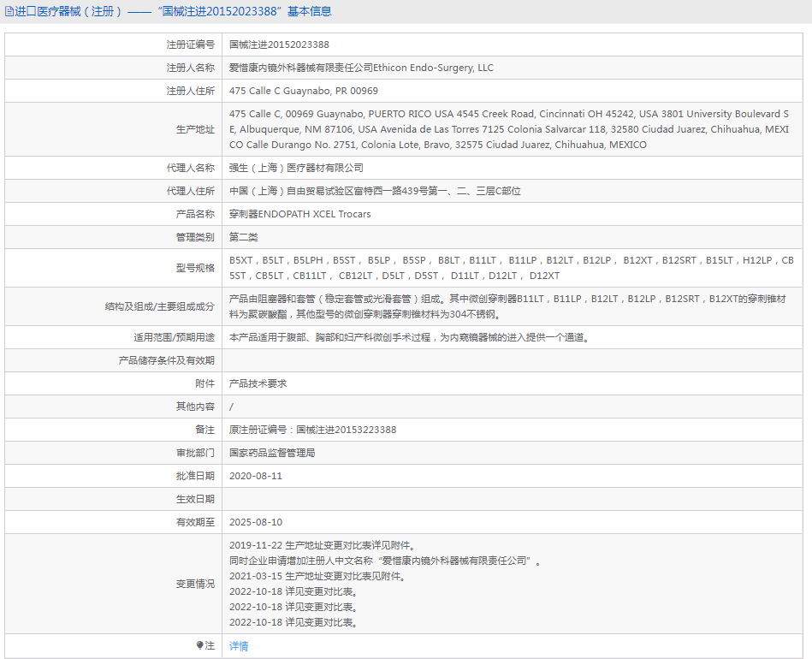Click the remark 原注册证编号：国械注进20153223388
The image size is (812, 659).
pyautogui.click(x=313, y=430)
